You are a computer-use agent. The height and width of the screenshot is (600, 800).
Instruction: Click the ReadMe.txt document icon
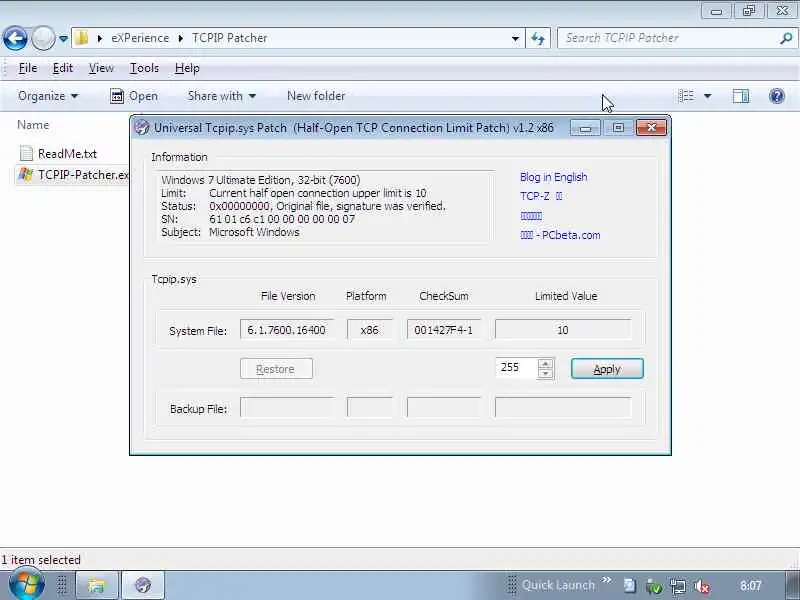coord(26,153)
